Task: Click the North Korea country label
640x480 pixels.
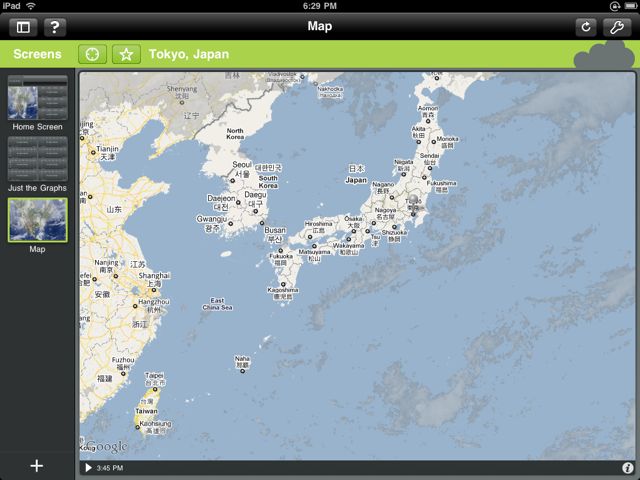Action: tap(235, 133)
